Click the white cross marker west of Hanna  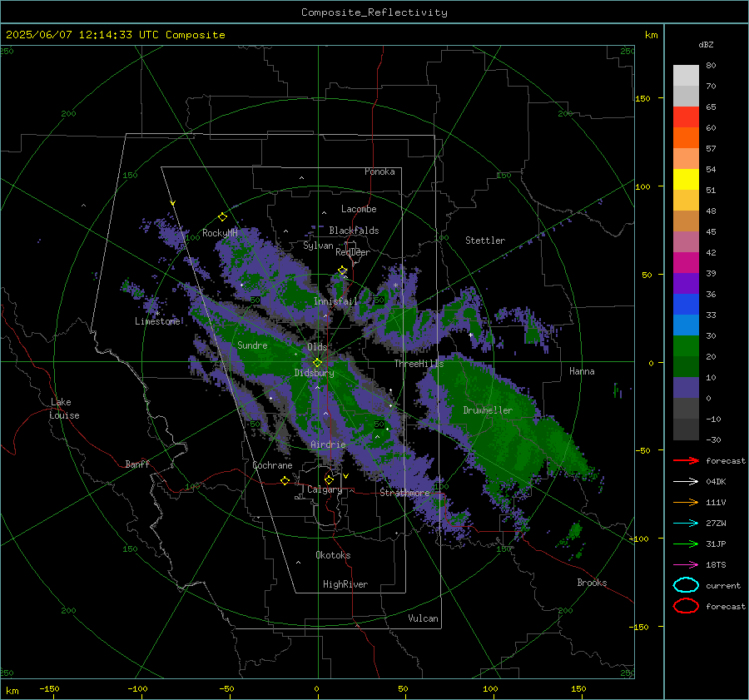470,335
